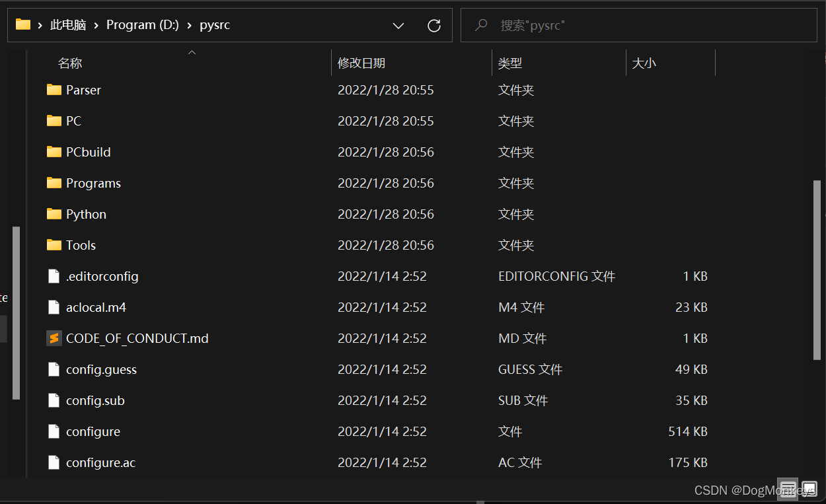Expand chevron after Program (D:) in path
This screenshot has height=504, width=826.
(189, 25)
